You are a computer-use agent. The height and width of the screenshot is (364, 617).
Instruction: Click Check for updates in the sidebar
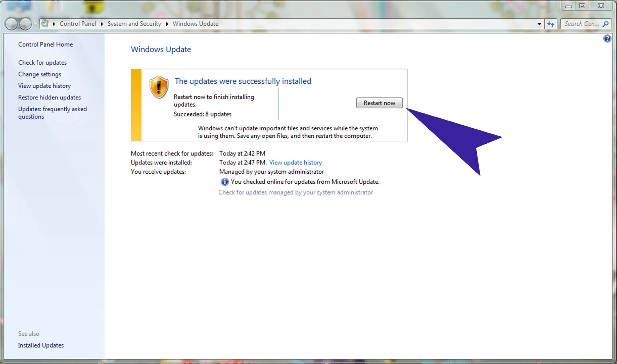click(42, 63)
